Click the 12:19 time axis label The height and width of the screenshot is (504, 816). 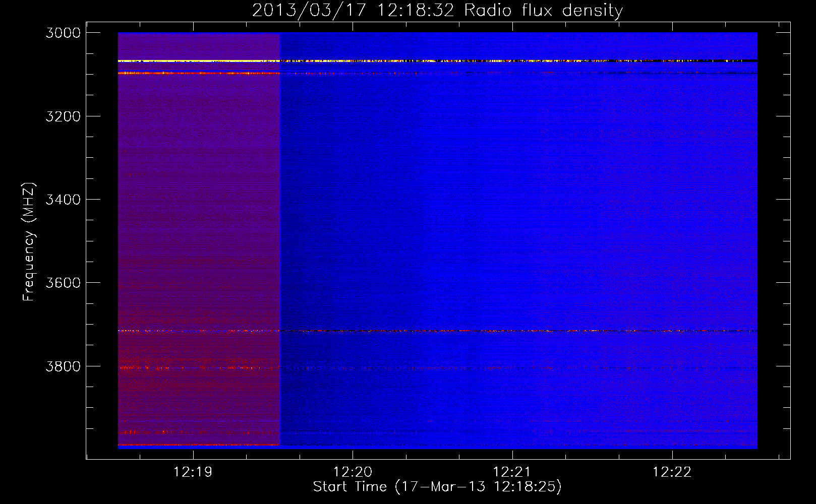tap(193, 472)
